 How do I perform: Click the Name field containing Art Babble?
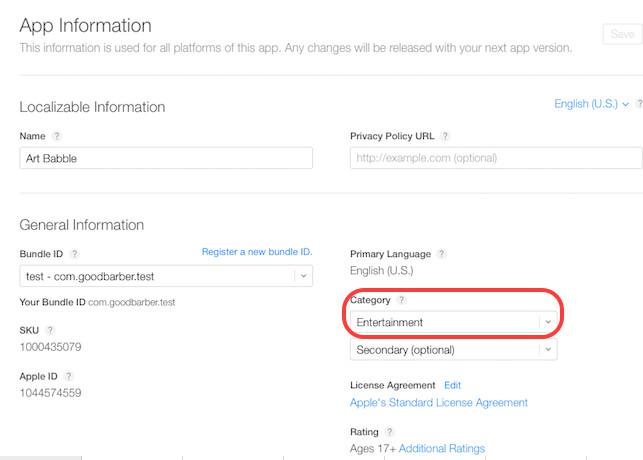(166, 158)
